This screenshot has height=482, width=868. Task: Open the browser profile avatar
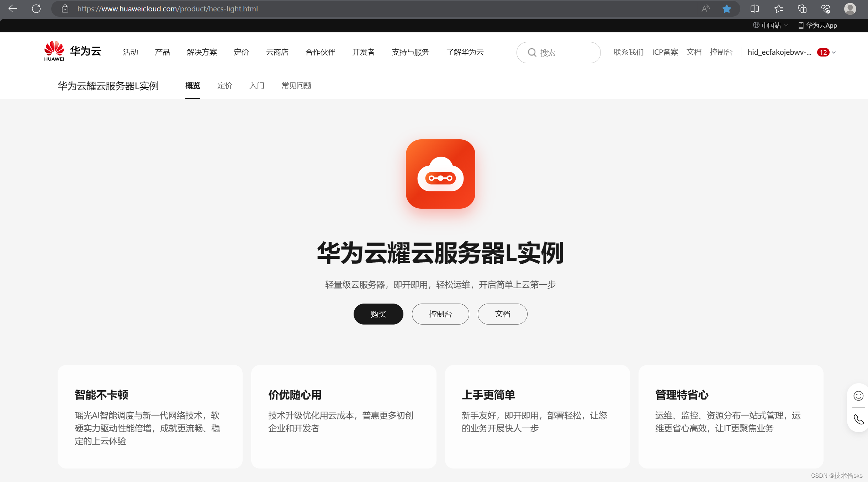click(850, 9)
